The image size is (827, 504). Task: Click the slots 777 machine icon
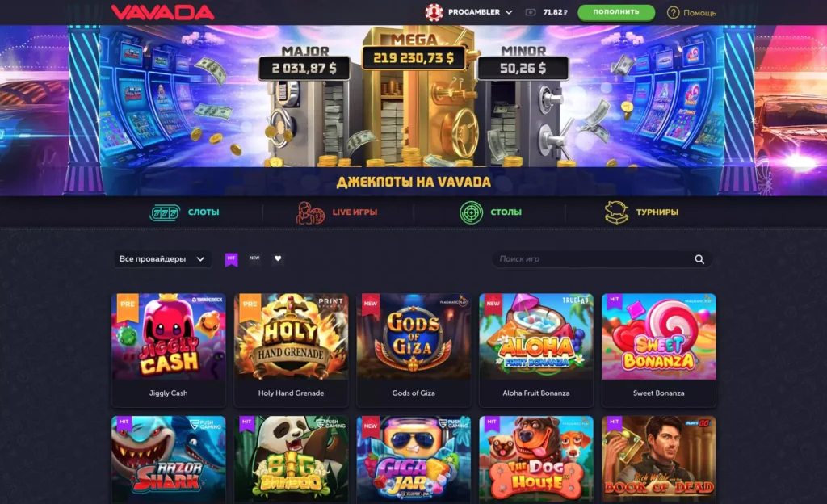coord(165,212)
